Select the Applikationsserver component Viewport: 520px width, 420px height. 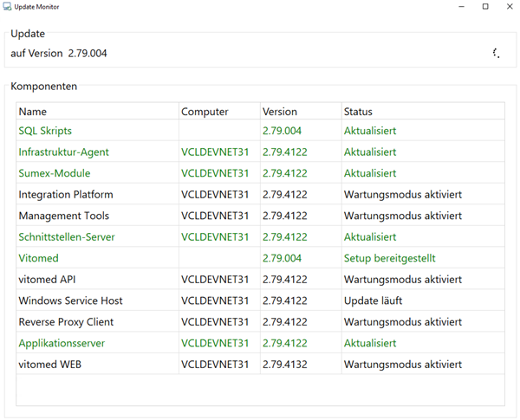(62, 343)
